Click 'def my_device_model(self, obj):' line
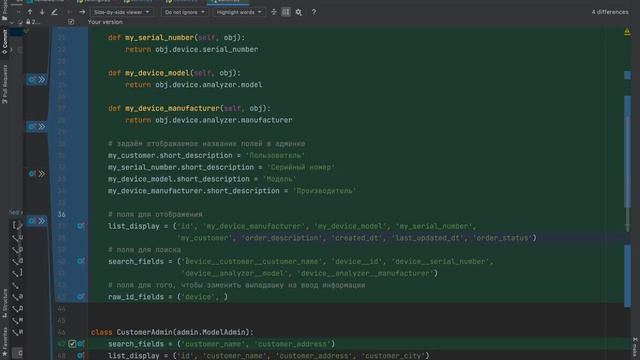Image resolution: width=640 pixels, height=360 pixels. tap(174, 73)
